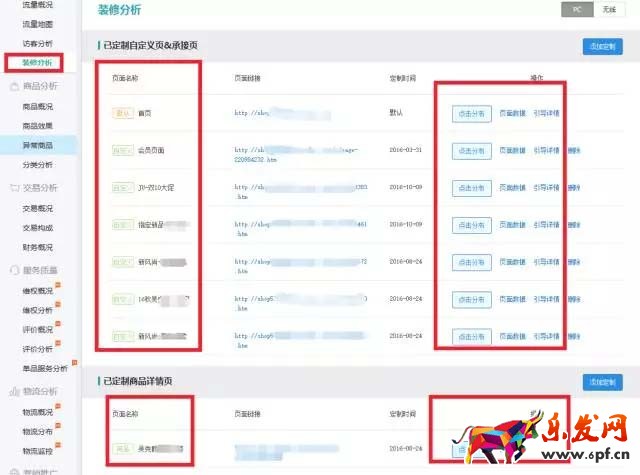Click the 物流分析 section icon in sidebar
Image resolution: width=640 pixels, height=475 pixels.
tap(13, 391)
